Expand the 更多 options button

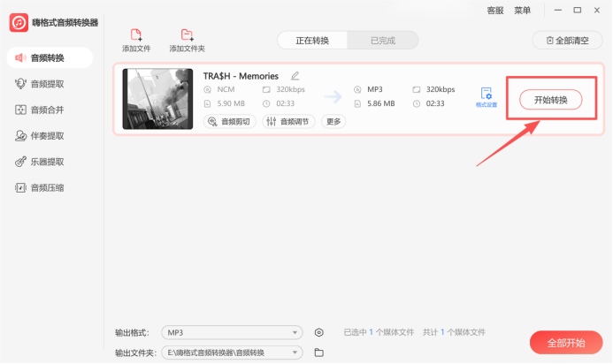[333, 121]
